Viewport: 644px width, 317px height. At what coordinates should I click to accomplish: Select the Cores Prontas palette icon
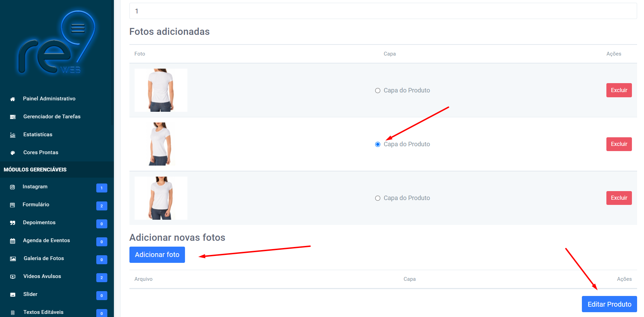[13, 153]
